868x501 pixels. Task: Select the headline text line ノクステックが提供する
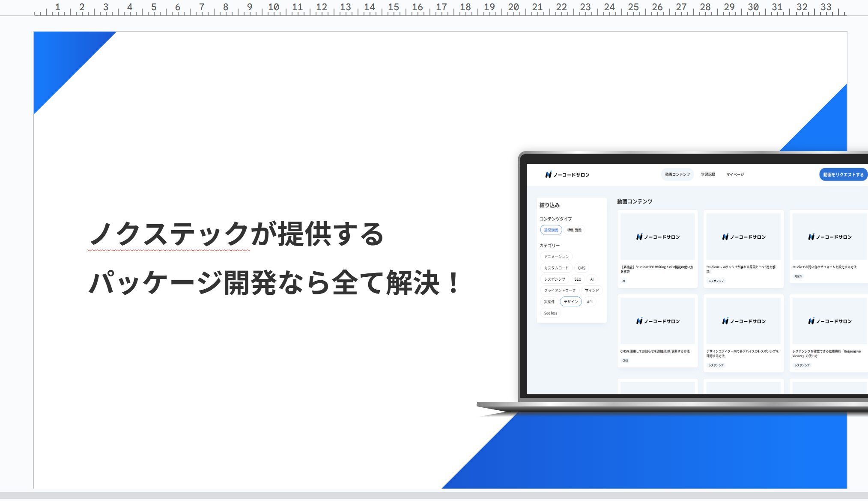pos(236,234)
